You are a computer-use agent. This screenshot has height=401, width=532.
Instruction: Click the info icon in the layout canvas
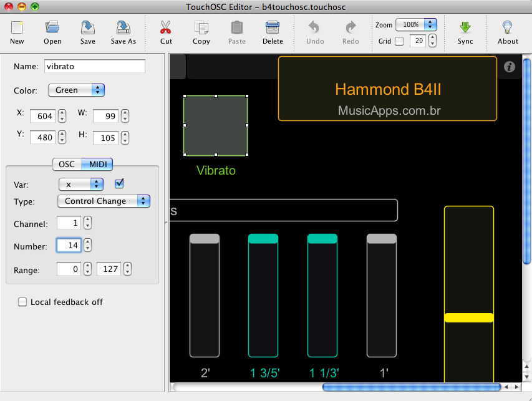[x=510, y=67]
